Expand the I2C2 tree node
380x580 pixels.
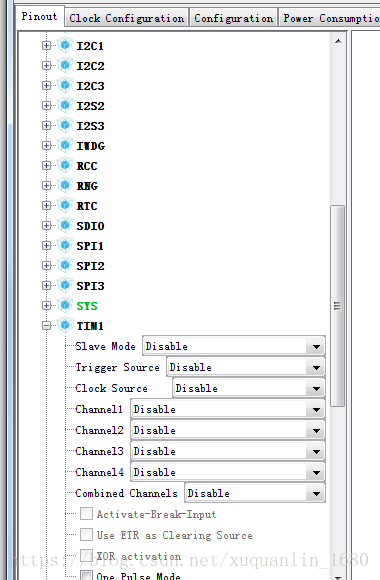[x=46, y=65]
